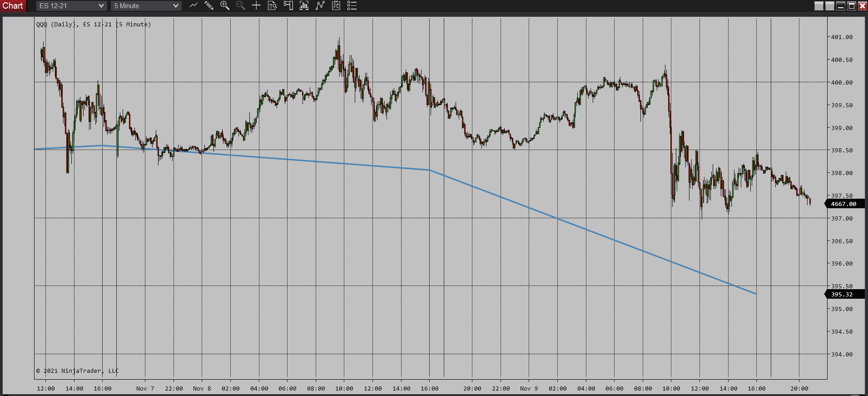Close the Chart window
This screenshot has height=396, width=868.
(862, 6)
